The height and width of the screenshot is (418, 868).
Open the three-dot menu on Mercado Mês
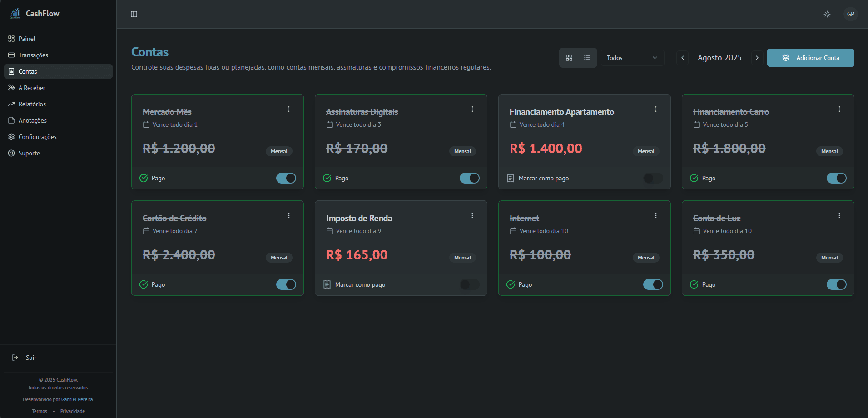(x=289, y=109)
